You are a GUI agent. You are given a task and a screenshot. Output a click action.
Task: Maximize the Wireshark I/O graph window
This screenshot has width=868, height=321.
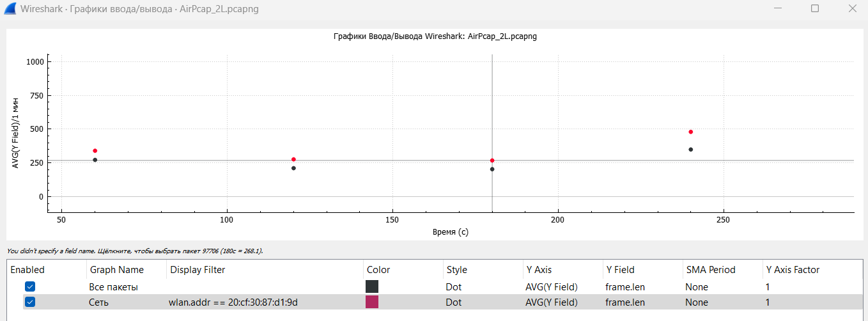point(814,9)
